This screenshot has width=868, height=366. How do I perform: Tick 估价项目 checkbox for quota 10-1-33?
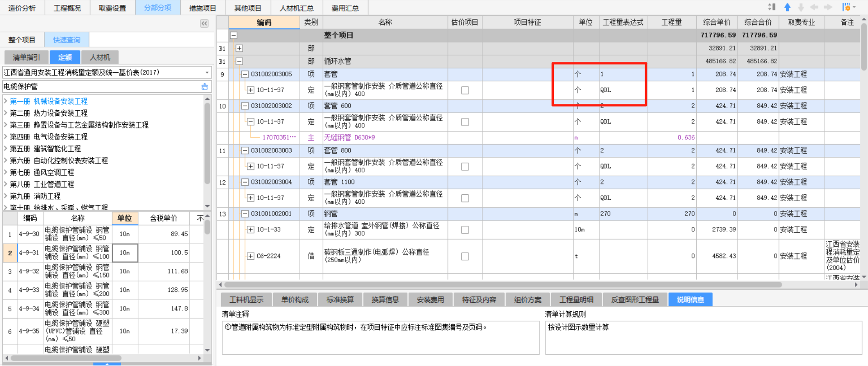(x=465, y=230)
